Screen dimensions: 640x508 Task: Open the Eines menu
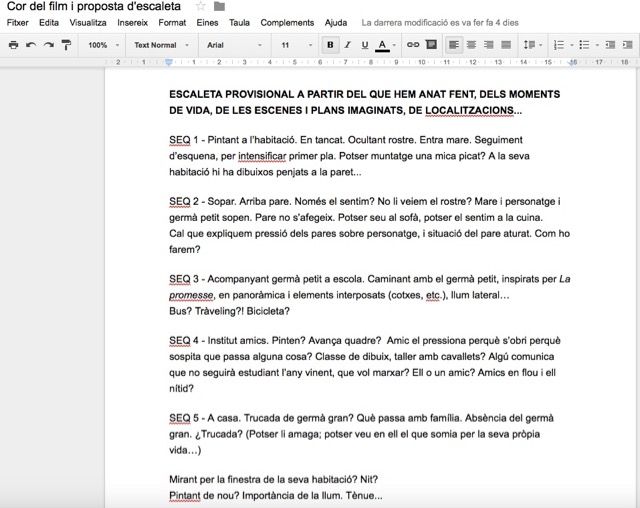tap(207, 23)
